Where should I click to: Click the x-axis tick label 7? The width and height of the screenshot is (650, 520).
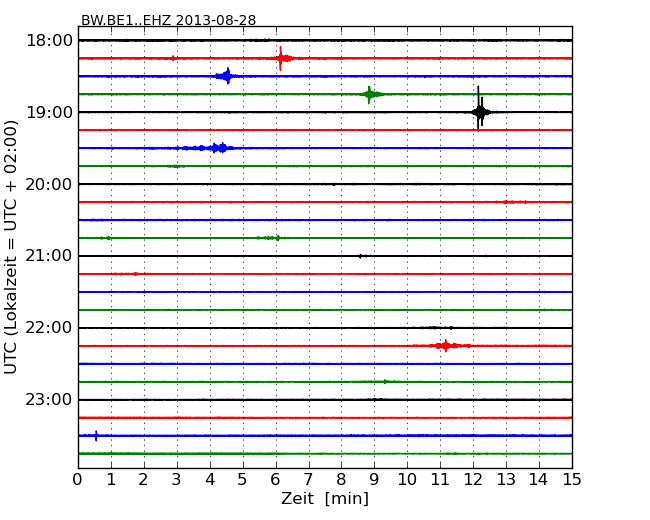pos(308,480)
